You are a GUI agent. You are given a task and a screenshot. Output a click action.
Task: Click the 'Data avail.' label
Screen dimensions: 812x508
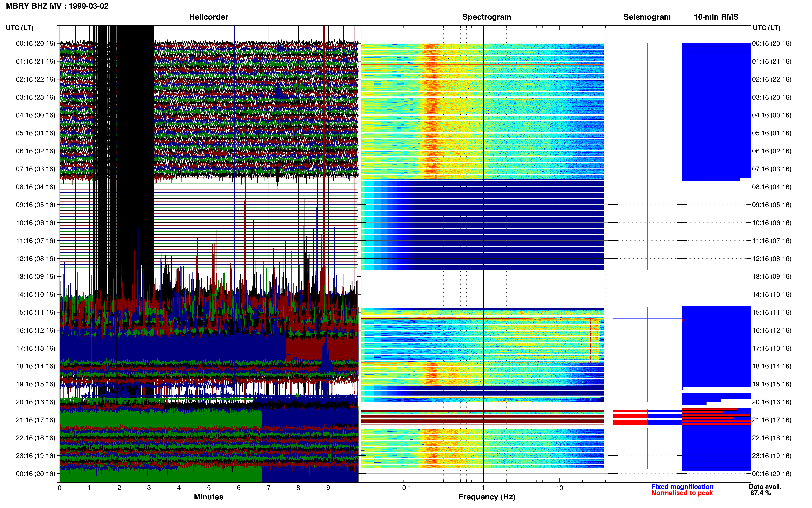[x=765, y=487]
